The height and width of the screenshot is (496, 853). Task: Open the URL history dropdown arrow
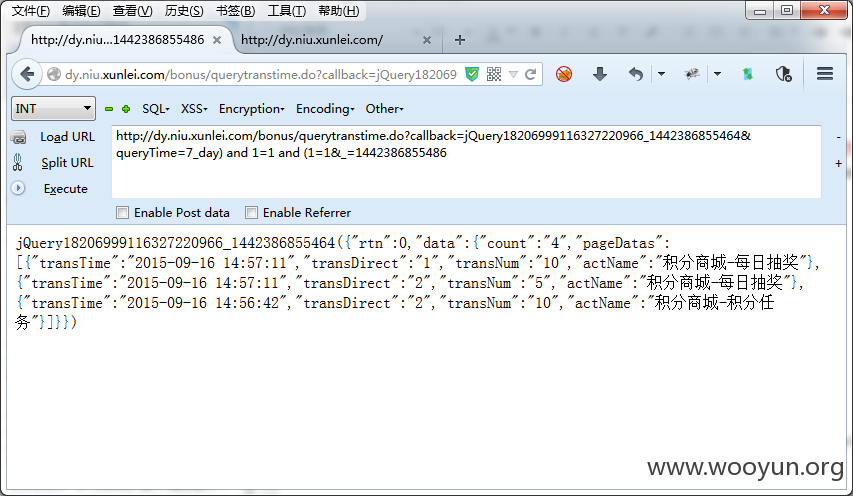[x=512, y=75]
